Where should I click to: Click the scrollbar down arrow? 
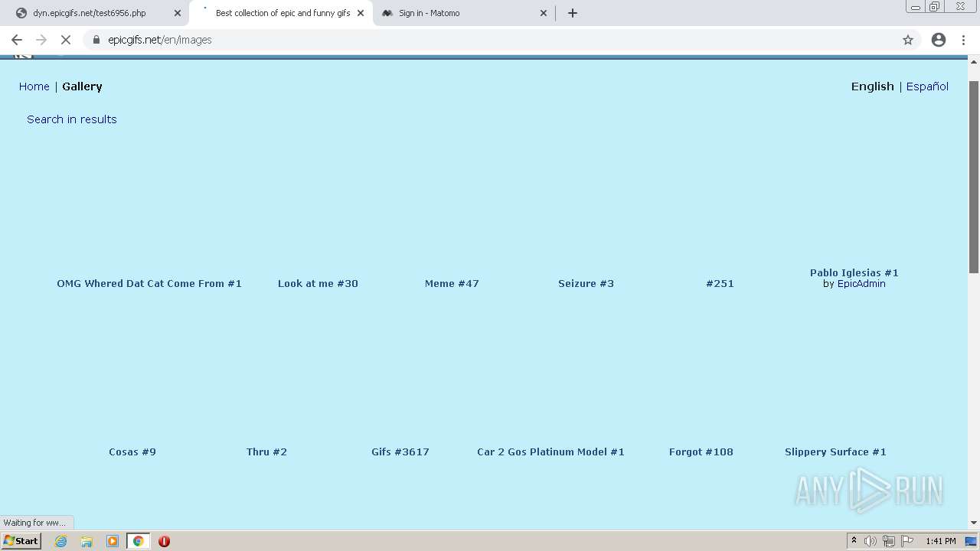[x=974, y=523]
